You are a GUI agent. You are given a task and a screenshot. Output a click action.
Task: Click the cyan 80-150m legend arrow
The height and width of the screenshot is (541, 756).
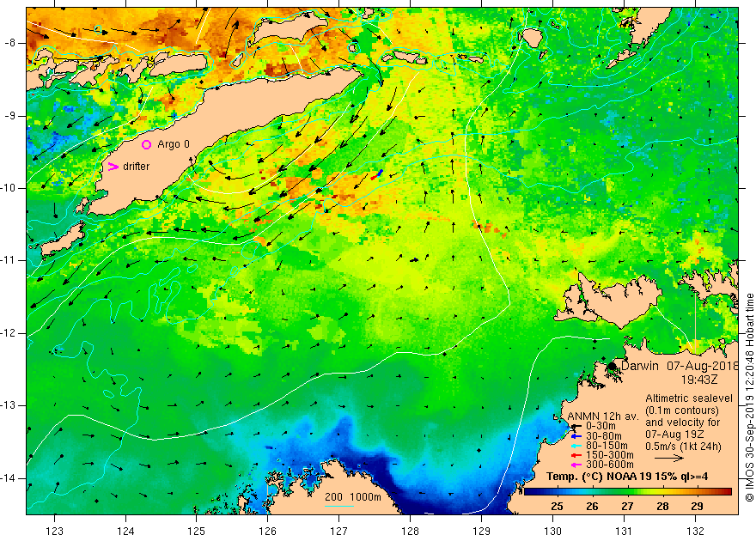click(x=576, y=446)
